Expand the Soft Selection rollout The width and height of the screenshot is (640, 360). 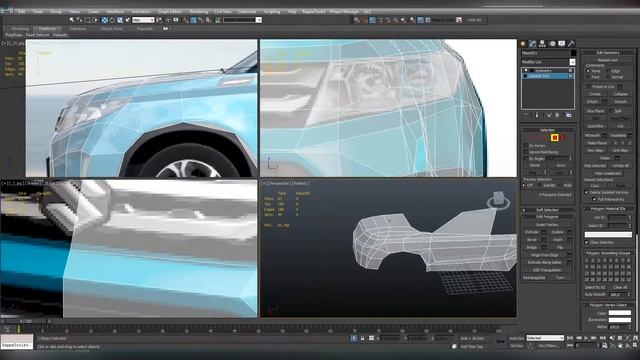(x=547, y=210)
